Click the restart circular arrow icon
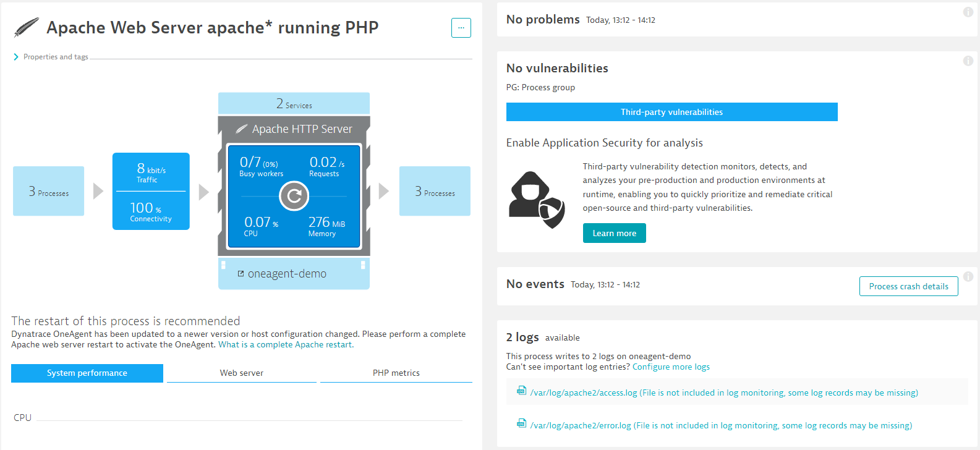 click(x=294, y=197)
